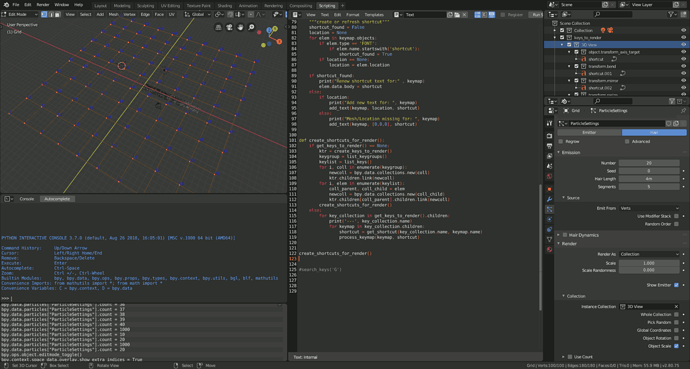Click the Console button
The image size is (690, 369).
(x=27, y=199)
